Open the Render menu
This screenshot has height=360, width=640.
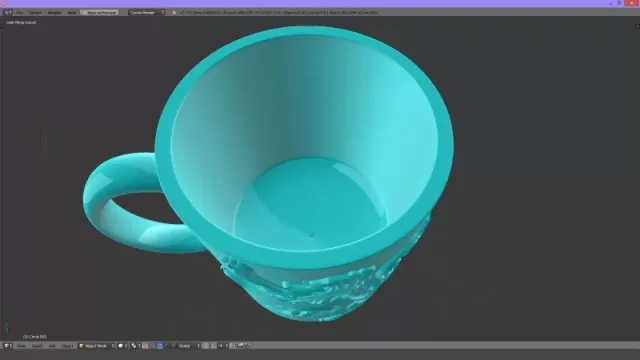35,13
